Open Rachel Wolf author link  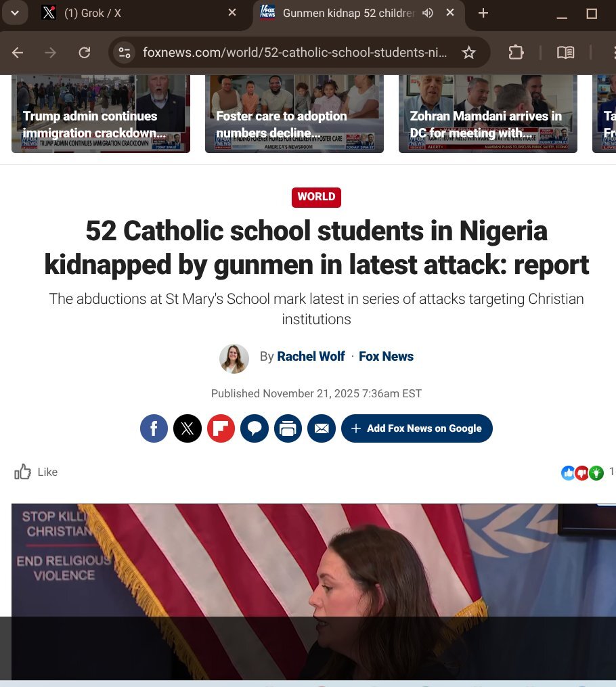point(311,356)
